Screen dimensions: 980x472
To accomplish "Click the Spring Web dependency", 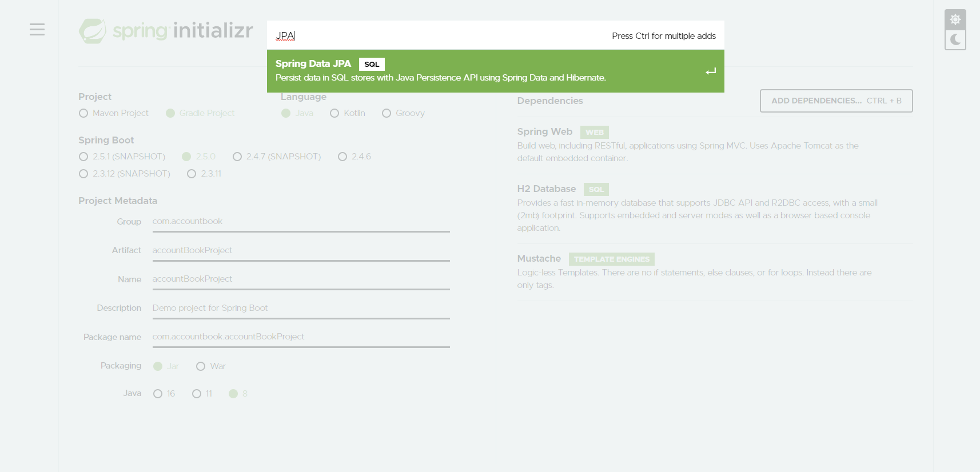I will point(715,145).
